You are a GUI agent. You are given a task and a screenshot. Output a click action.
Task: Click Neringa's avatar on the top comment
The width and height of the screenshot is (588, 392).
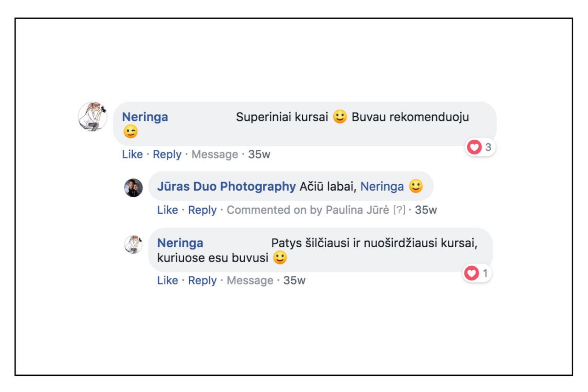pyautogui.click(x=92, y=116)
